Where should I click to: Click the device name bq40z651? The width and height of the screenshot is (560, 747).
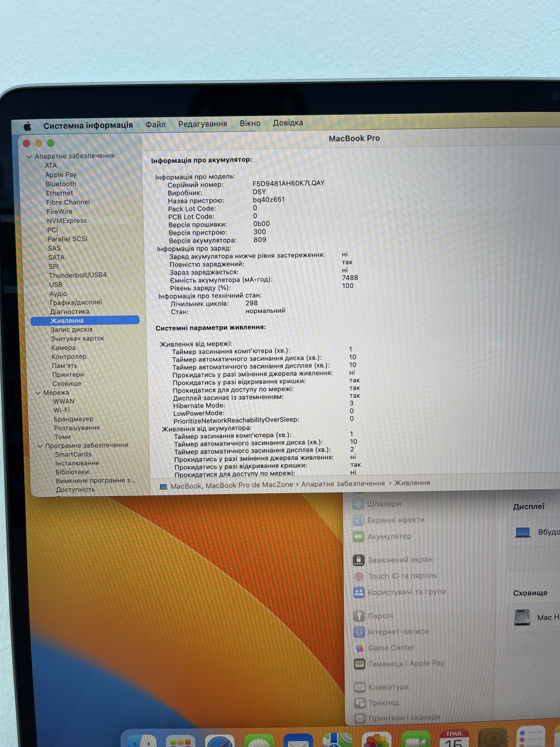(x=269, y=200)
